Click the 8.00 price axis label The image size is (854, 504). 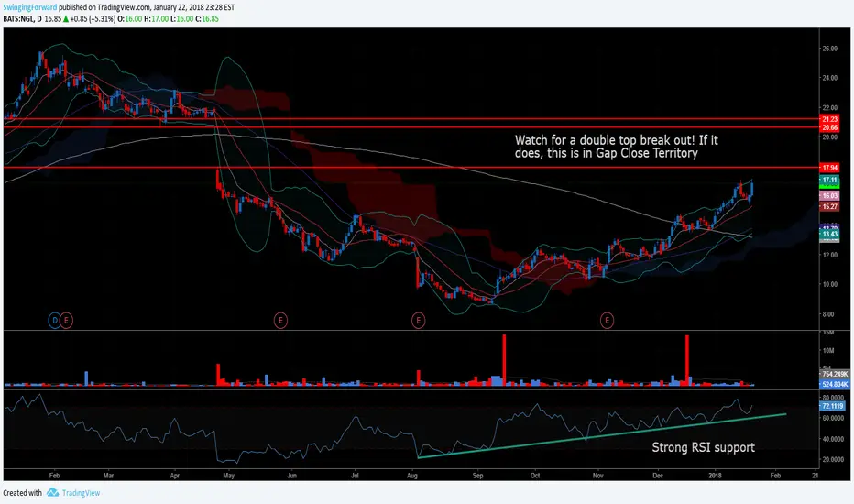point(827,313)
